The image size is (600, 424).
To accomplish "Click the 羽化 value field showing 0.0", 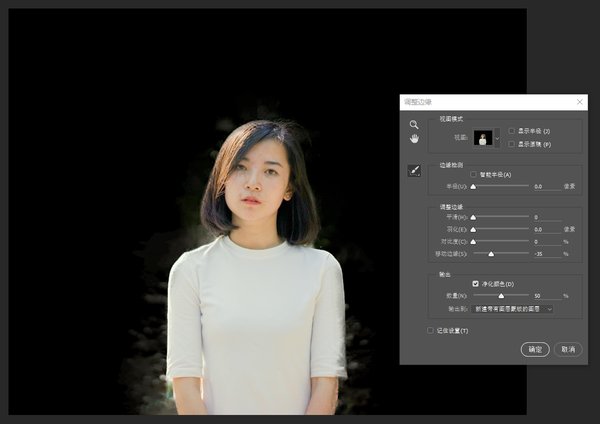I will tap(548, 229).
